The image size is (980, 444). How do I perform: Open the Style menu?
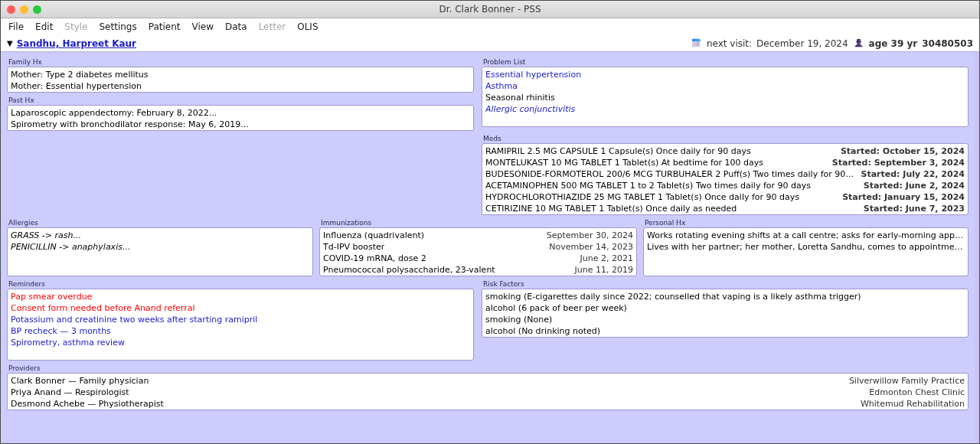pyautogui.click(x=76, y=27)
